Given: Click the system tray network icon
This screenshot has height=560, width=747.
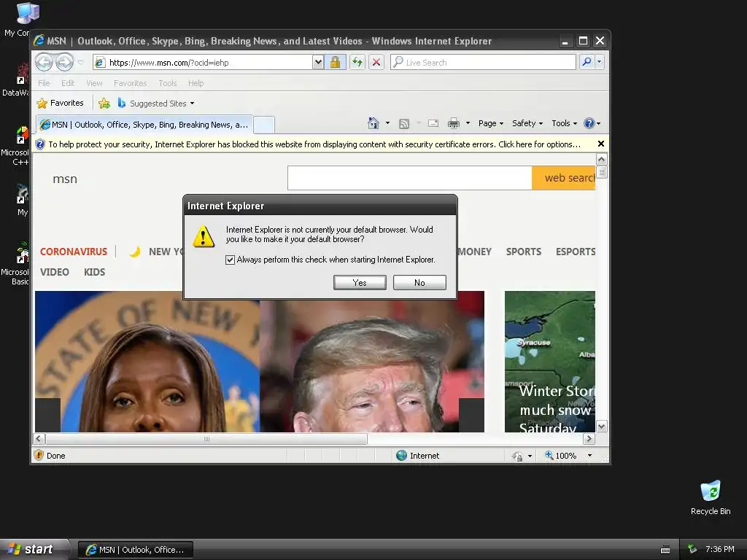Looking at the screenshot, I should point(692,550).
